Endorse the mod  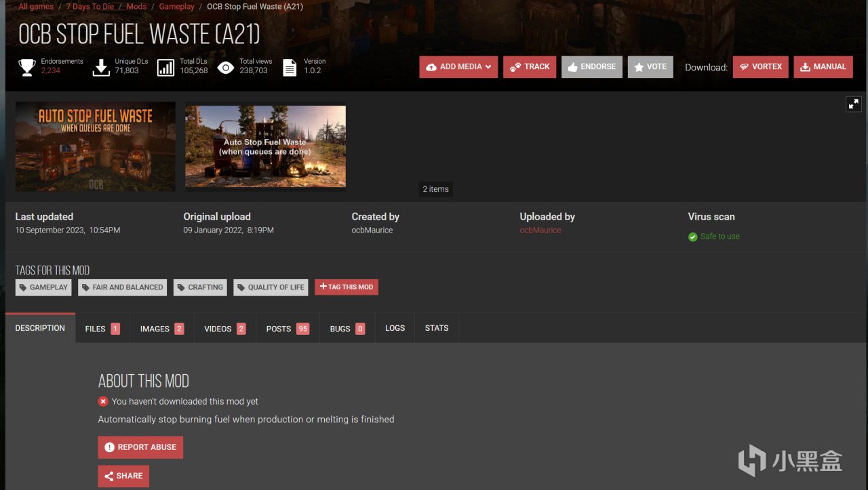(x=592, y=67)
